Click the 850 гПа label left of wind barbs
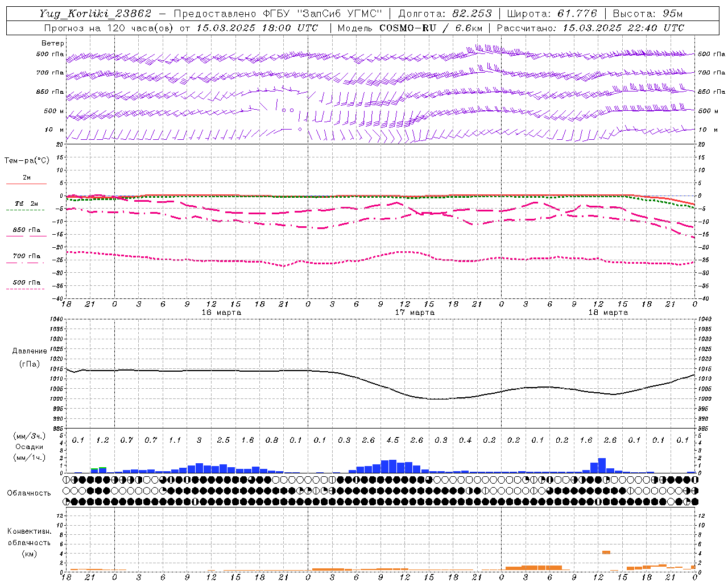The image size is (728, 582). click(50, 92)
